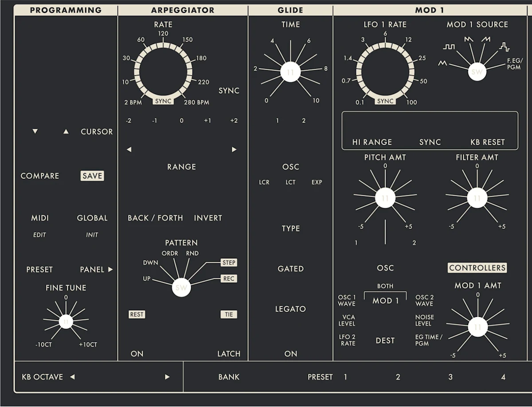Click the PRESET button in Programming
The height and width of the screenshot is (407, 532).
[39, 269]
